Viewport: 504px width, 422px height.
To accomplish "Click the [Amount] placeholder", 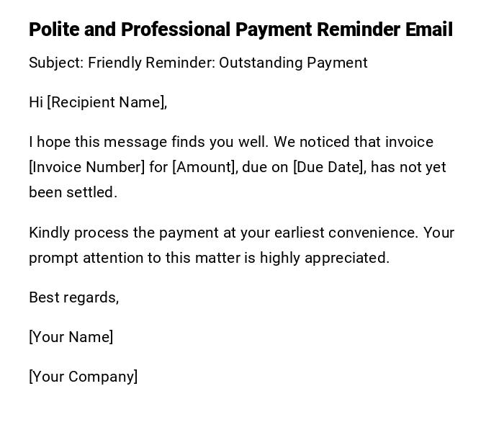I will pyautogui.click(x=204, y=167).
